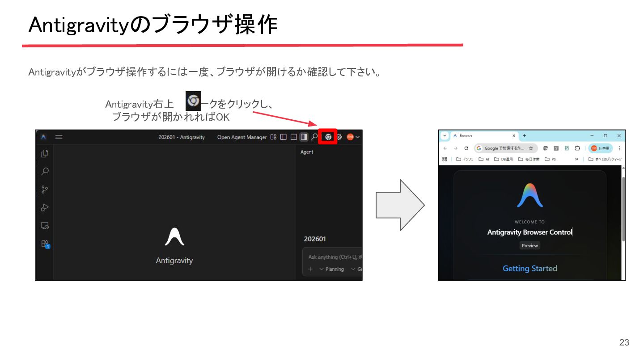Click the orange account avatar in Antigravity
This screenshot has height=362, width=644.
[350, 137]
